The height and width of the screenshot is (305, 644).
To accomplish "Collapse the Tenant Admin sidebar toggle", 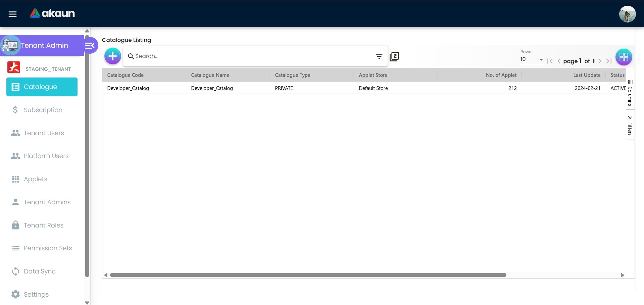I will coord(89,45).
